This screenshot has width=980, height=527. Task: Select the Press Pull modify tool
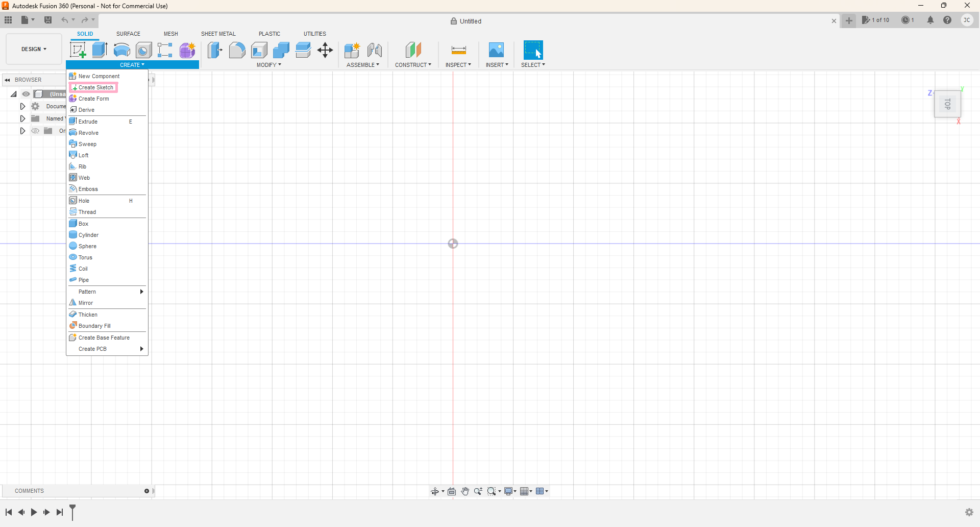tap(215, 50)
